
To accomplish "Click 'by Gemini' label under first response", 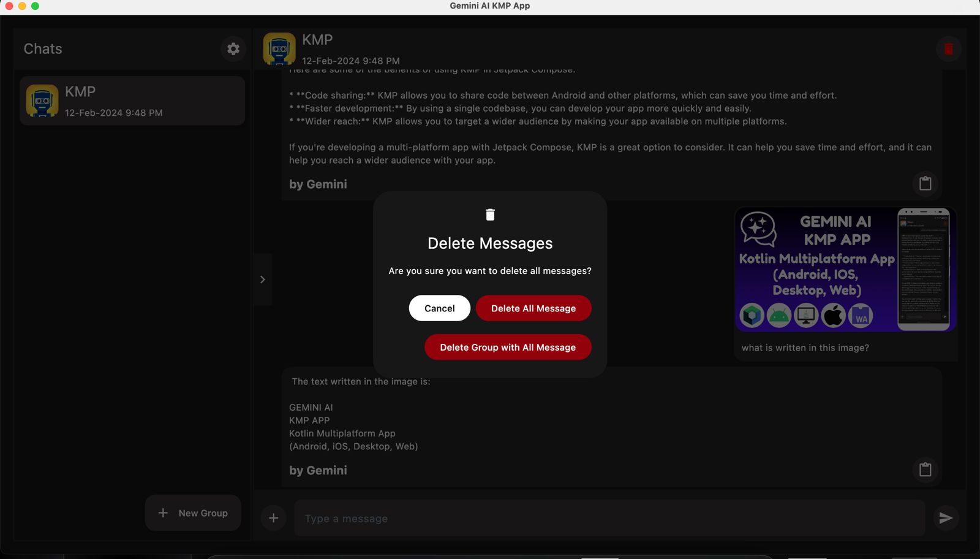I will (x=318, y=184).
